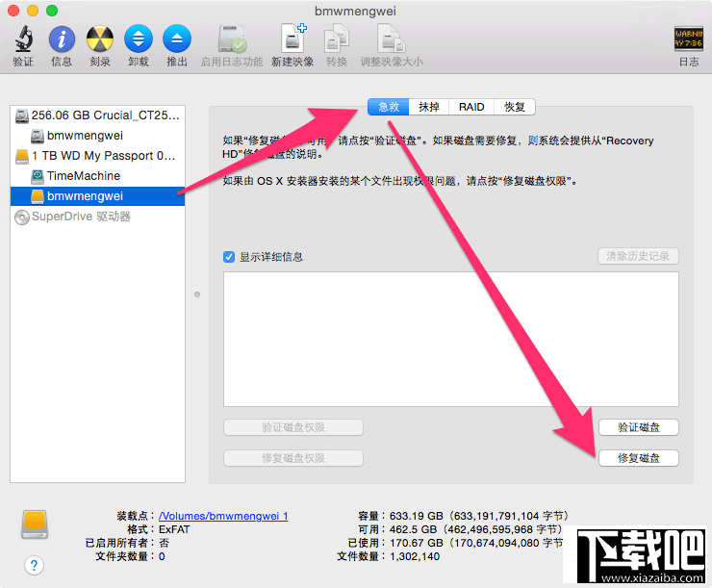712x588 pixels.
Task: Click 验证磁盘 button
Action: (639, 427)
